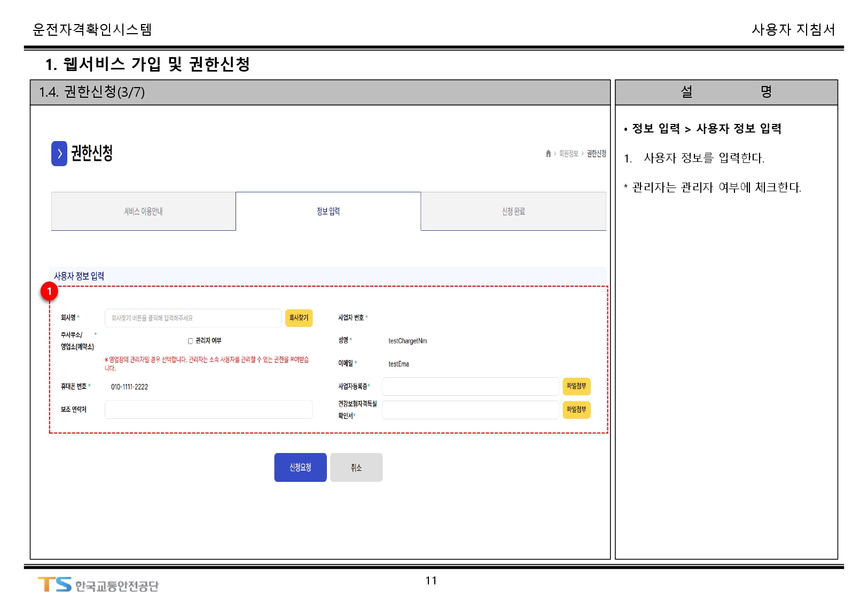Click the 권한신청 breadcrumb link

[x=596, y=154]
